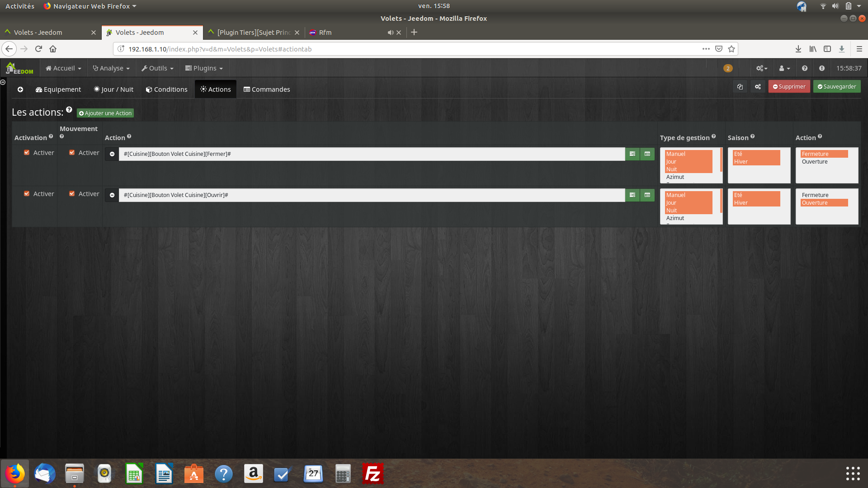Toggle second row Mouvement Activer checkbox
868x488 pixels.
72,193
